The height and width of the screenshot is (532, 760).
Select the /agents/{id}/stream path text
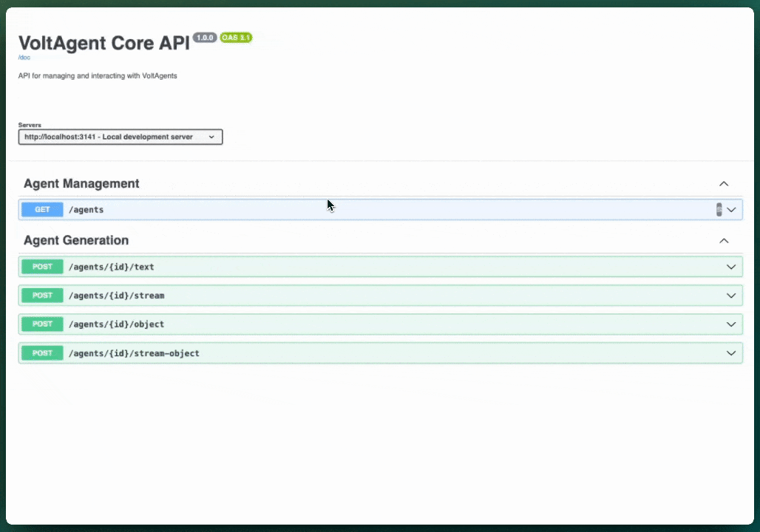[116, 296]
